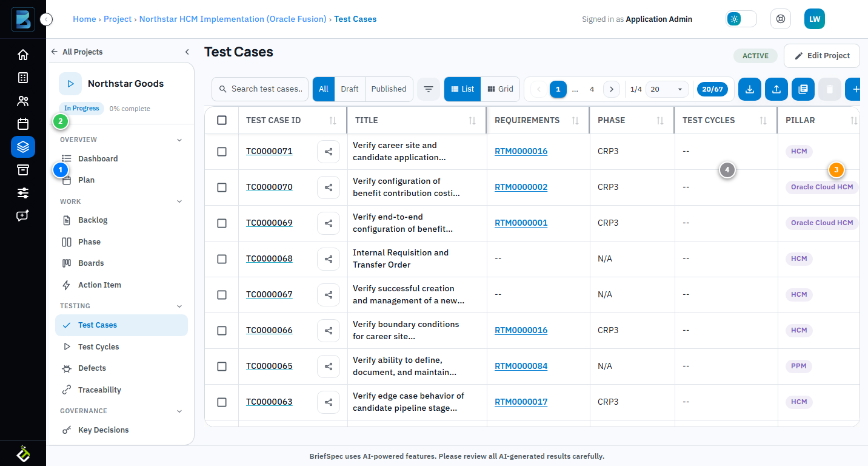Select the Published filter tab
Image resolution: width=868 pixels, height=466 pixels.
coord(389,89)
